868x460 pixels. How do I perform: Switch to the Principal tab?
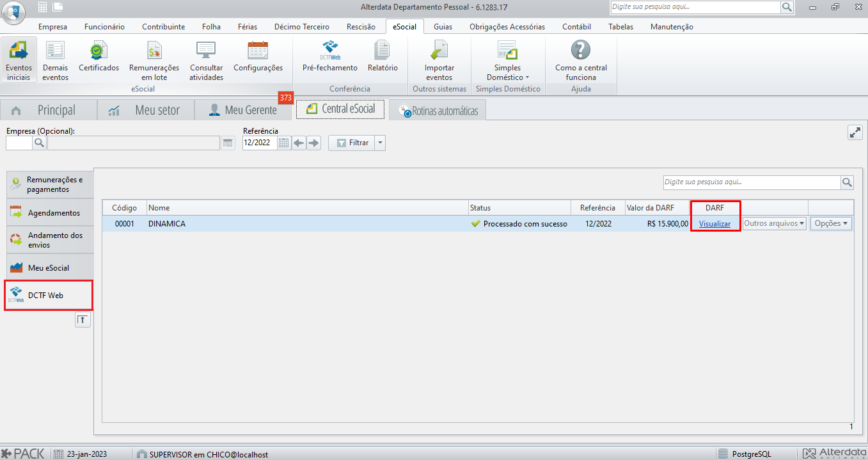[x=49, y=110]
